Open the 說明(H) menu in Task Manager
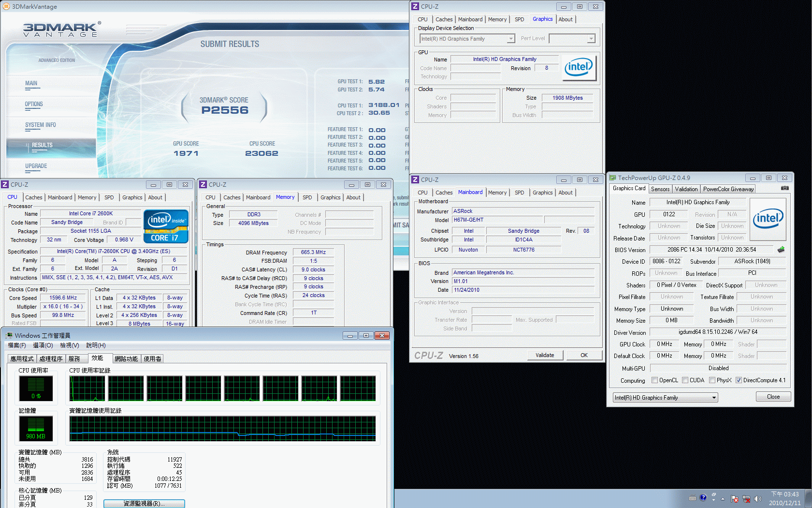Screen dimensions: 812x508 click(x=96, y=345)
